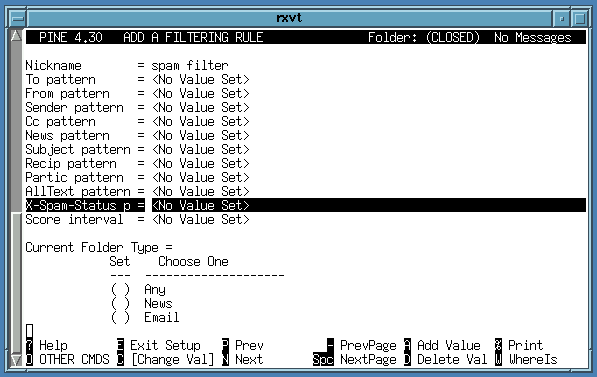Click the scrollbar up arrow

[16, 35]
